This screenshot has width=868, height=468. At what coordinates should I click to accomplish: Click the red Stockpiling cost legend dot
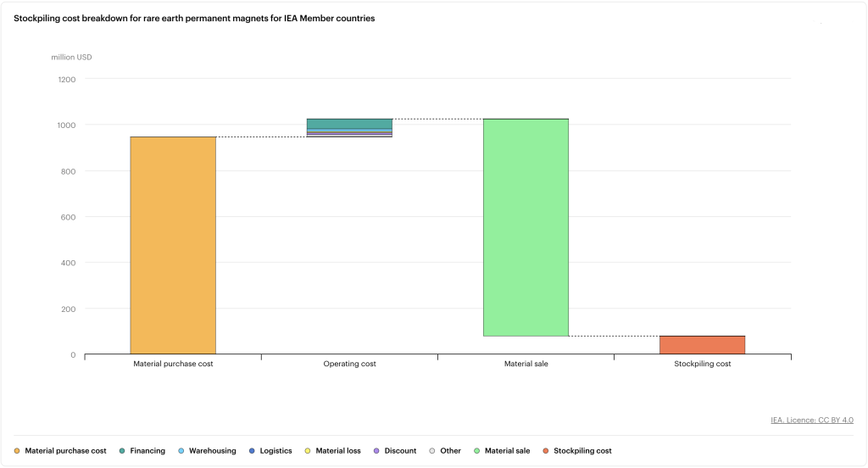546,451
